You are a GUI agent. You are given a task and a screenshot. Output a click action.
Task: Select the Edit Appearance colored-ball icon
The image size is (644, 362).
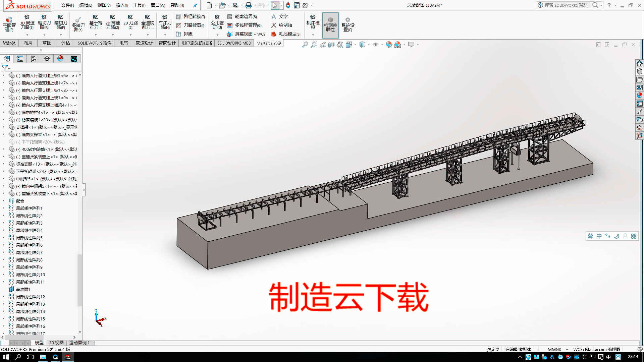(388, 44)
